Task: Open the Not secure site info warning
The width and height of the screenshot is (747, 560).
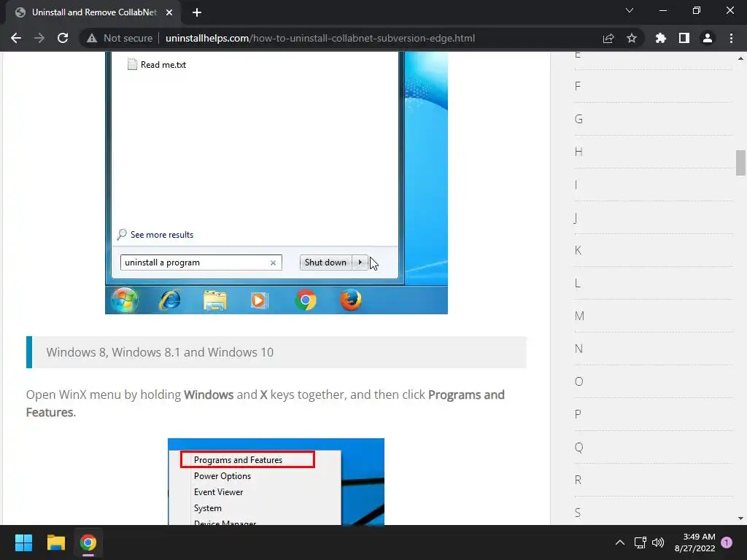Action: click(x=120, y=38)
